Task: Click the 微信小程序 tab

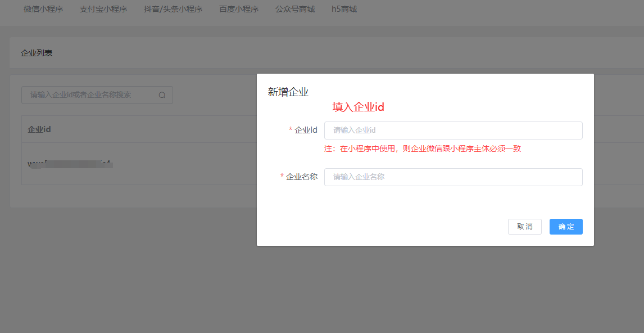Action: (x=43, y=9)
